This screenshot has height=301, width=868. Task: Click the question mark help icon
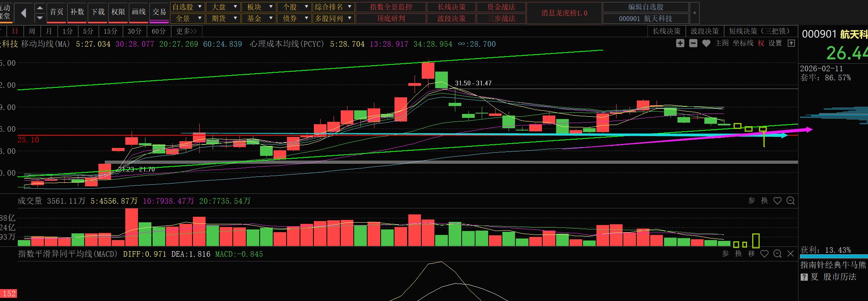(x=804, y=277)
